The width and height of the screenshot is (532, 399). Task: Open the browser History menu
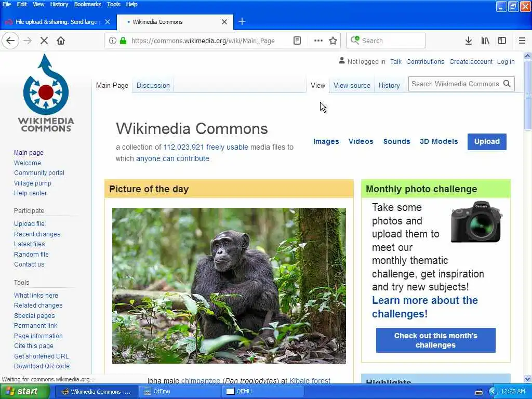click(59, 4)
